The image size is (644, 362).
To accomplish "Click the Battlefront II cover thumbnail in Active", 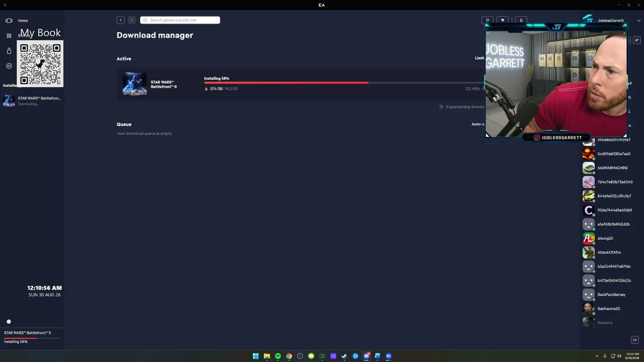I will 135,84.
